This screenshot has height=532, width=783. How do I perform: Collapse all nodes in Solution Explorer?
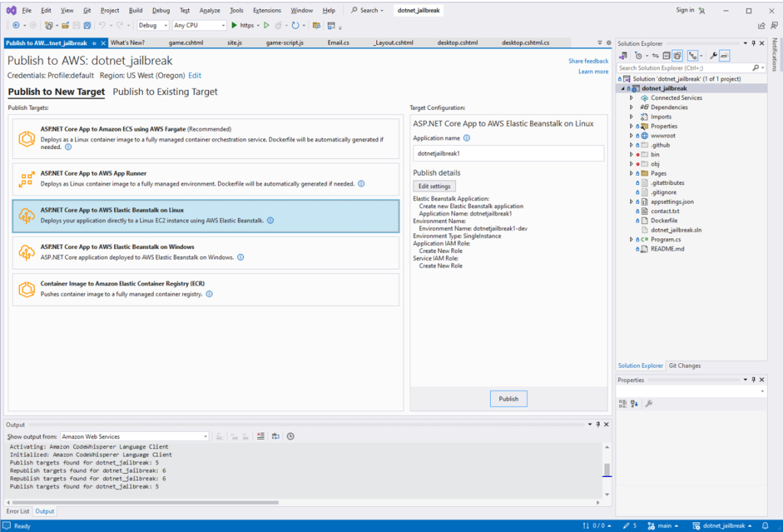(x=667, y=55)
